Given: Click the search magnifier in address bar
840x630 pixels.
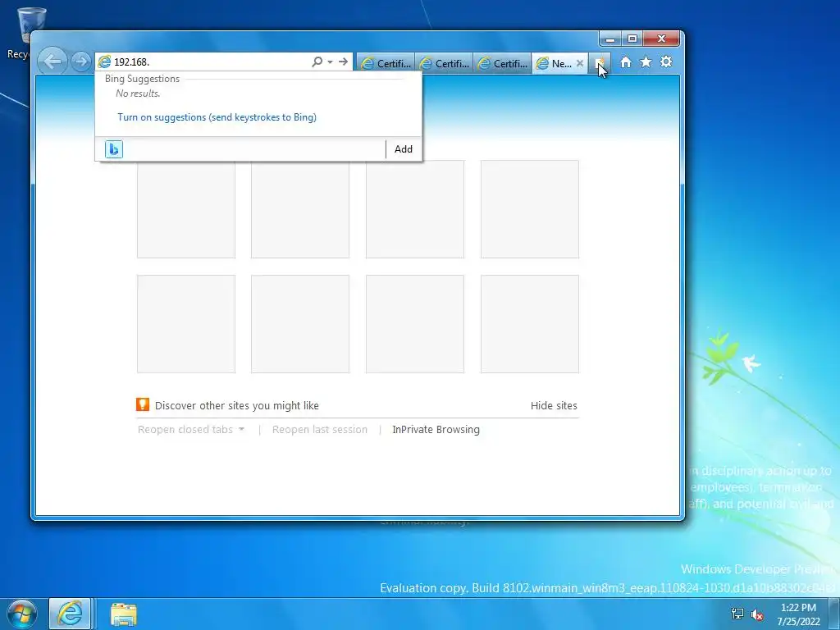Looking at the screenshot, I should coord(317,62).
